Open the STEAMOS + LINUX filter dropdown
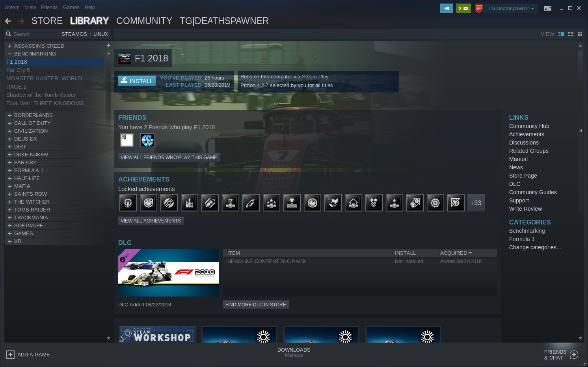The height and width of the screenshot is (367, 588). pyautogui.click(x=85, y=34)
